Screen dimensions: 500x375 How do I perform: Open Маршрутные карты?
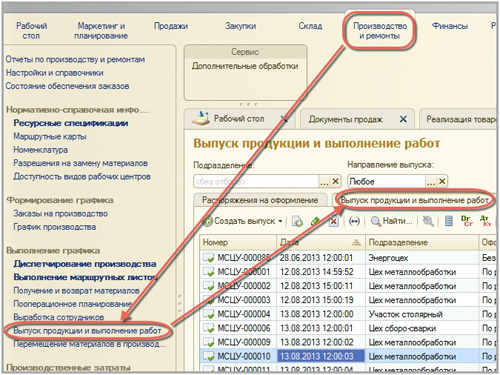50,137
